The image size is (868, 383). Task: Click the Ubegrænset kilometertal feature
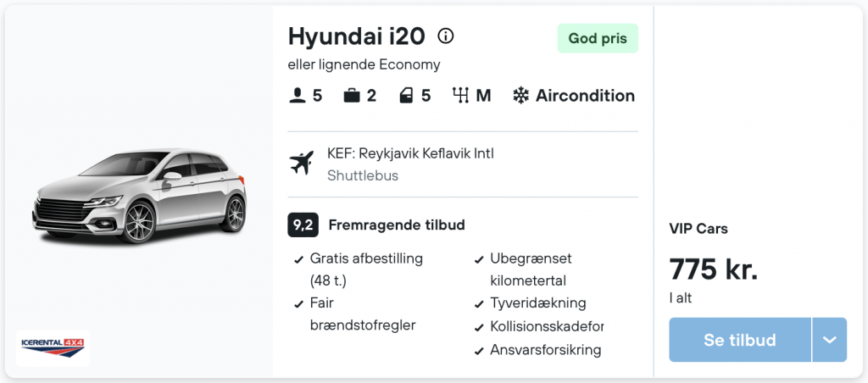(x=522, y=269)
